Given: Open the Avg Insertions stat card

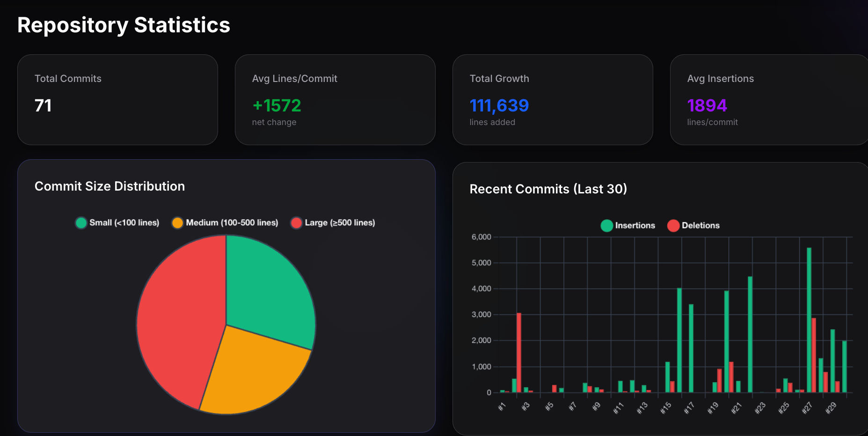Looking at the screenshot, I should (769, 100).
